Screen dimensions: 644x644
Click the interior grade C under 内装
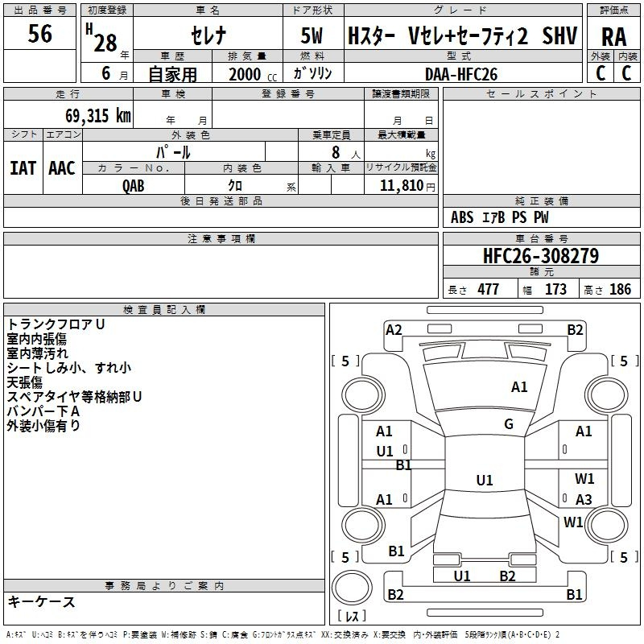point(626,73)
